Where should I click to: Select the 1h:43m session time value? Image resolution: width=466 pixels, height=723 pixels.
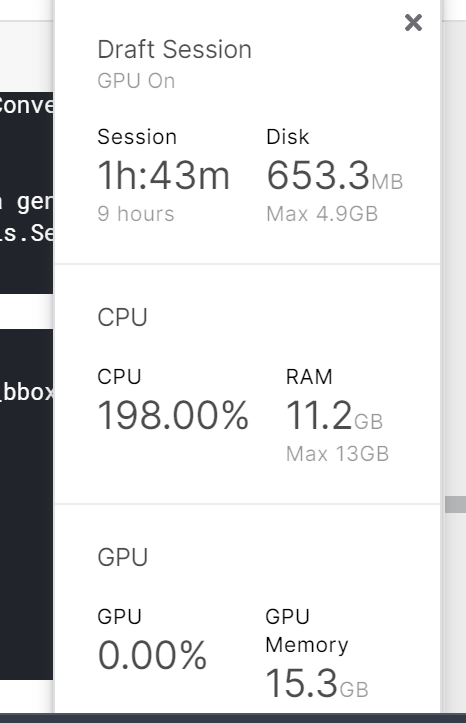[x=163, y=175]
